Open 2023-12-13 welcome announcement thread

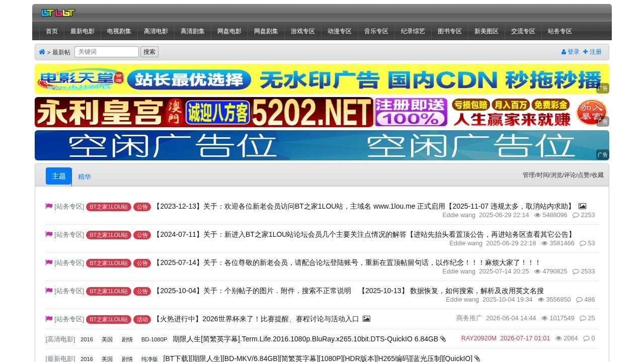(x=364, y=206)
